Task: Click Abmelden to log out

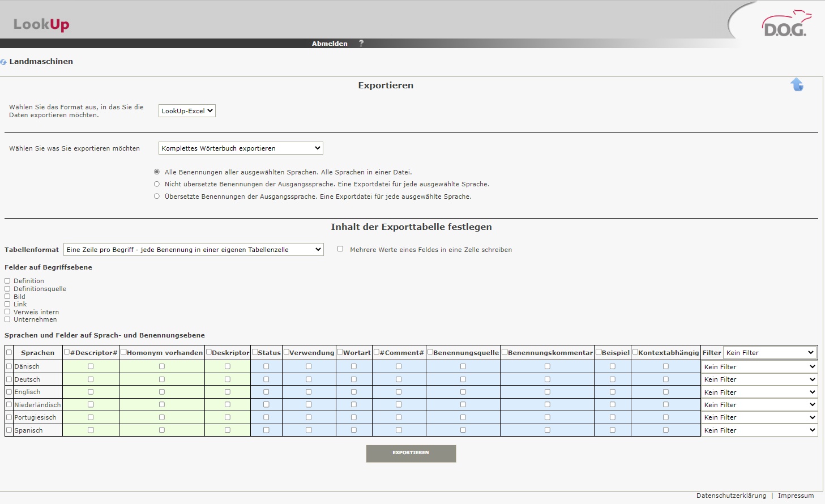Action: [x=330, y=44]
